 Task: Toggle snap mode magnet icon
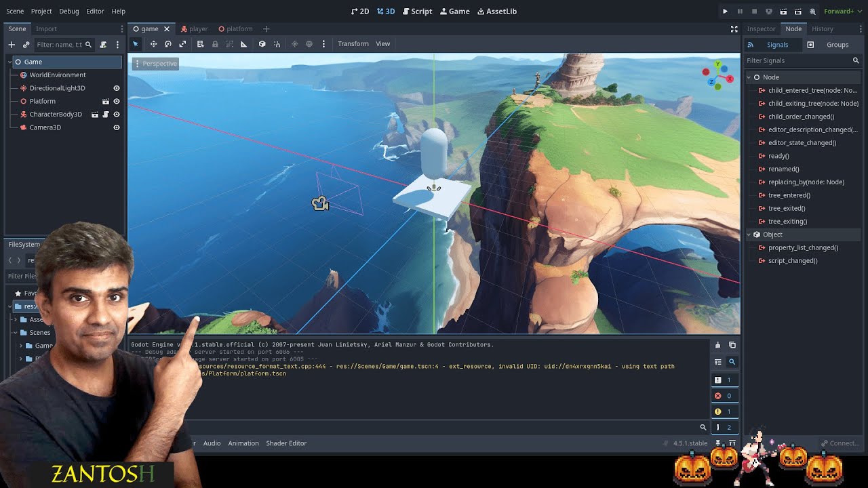(277, 44)
